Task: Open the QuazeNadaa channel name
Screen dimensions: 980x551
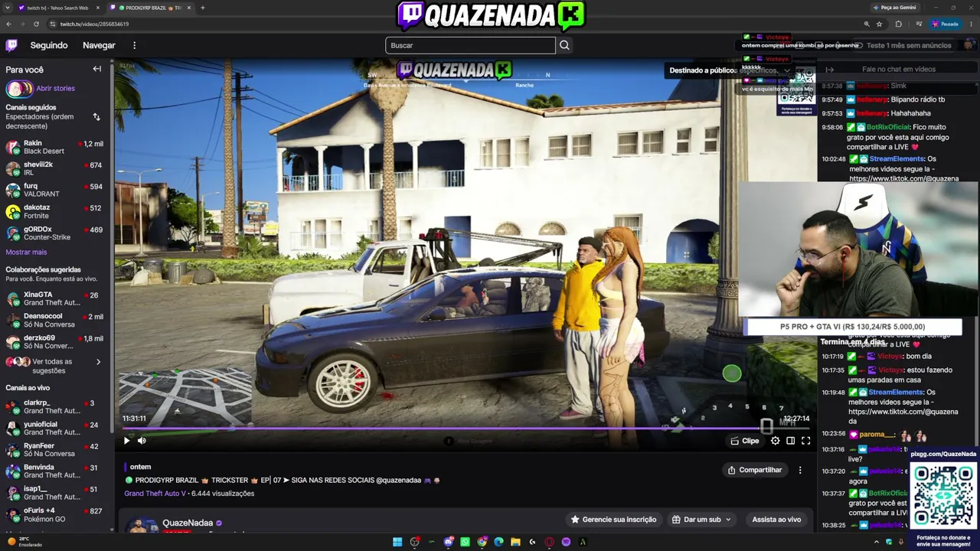Action: (188, 523)
